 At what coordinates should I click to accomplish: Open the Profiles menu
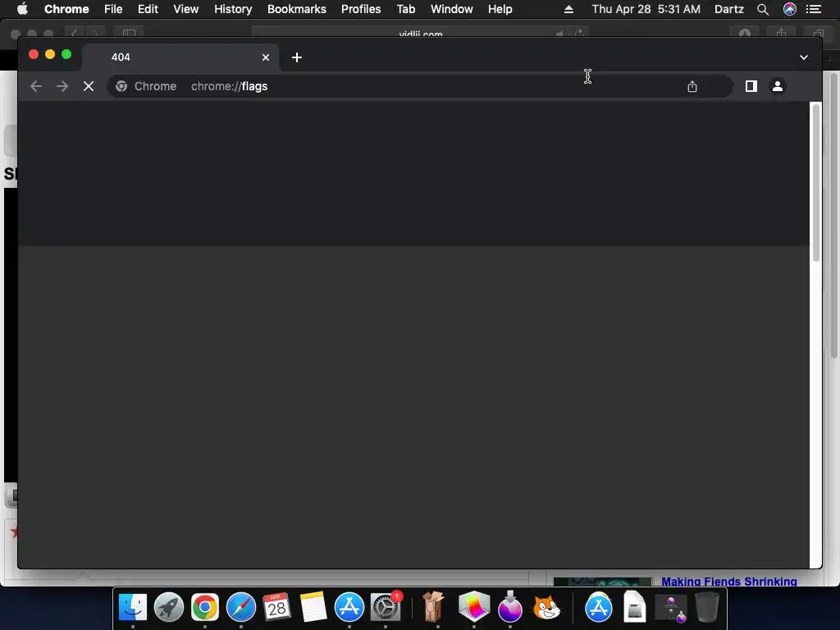click(361, 9)
